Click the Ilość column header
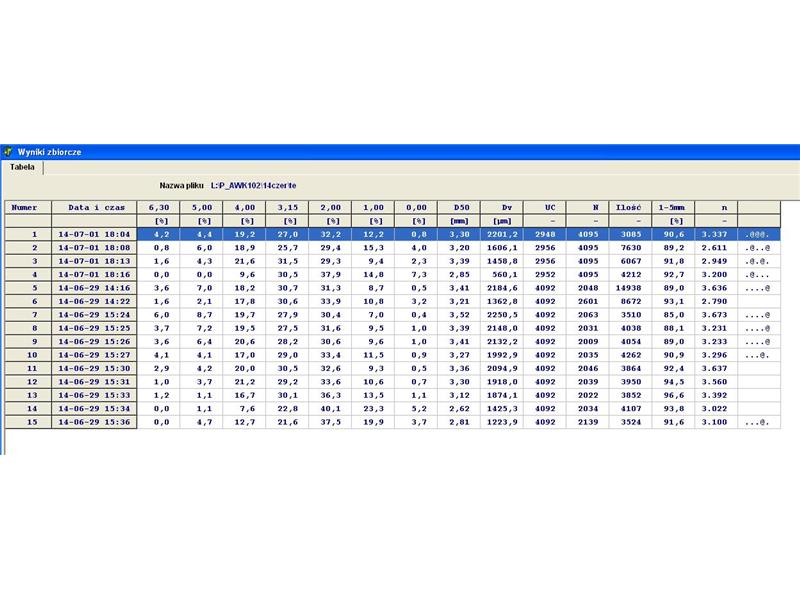800x600 pixels. tap(629, 207)
